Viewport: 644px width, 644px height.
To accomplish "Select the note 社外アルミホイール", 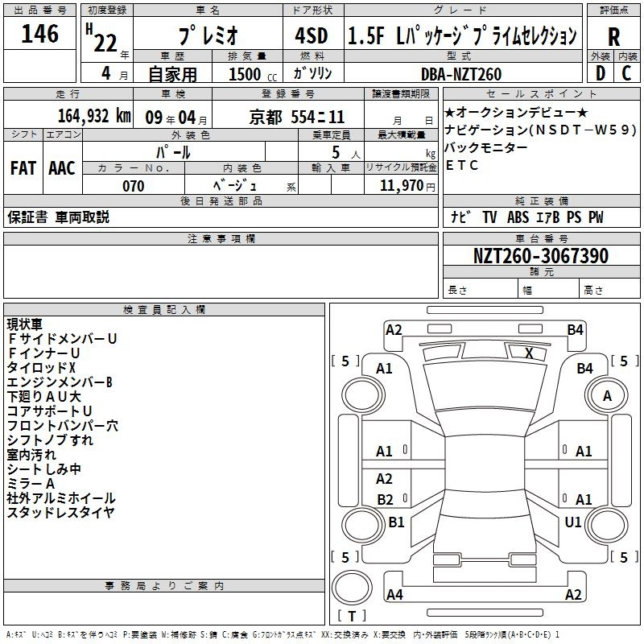I will (x=61, y=498).
